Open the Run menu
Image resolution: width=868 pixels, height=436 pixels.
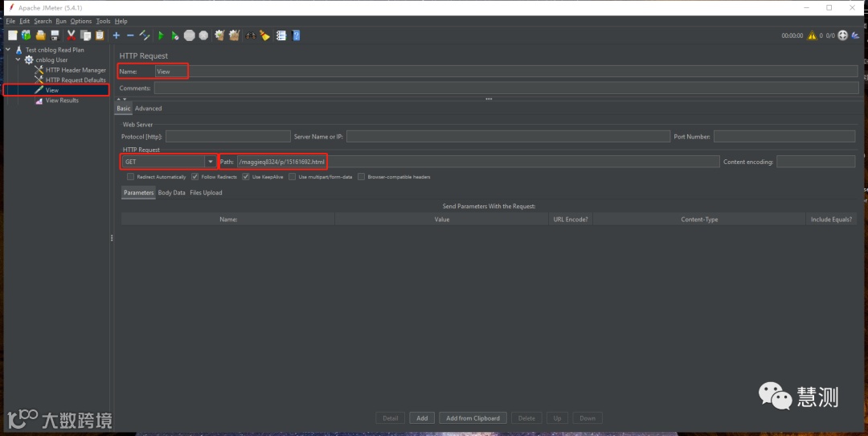click(x=61, y=21)
